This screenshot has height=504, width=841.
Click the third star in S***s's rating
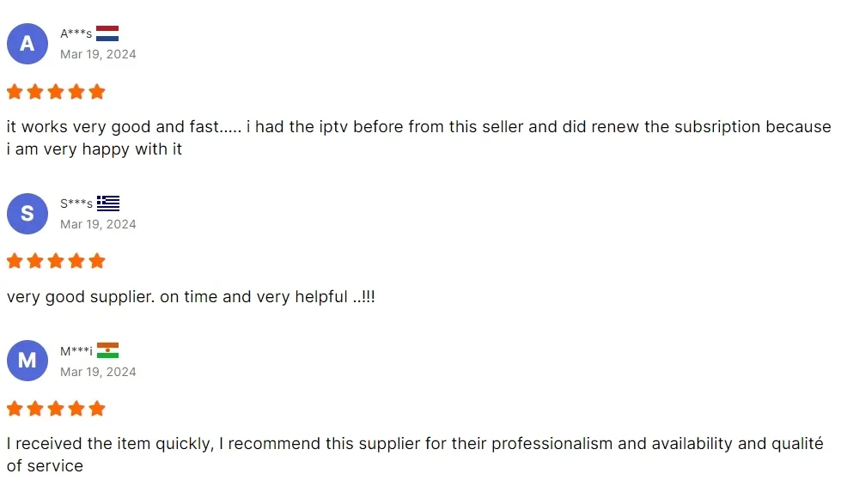coord(56,261)
